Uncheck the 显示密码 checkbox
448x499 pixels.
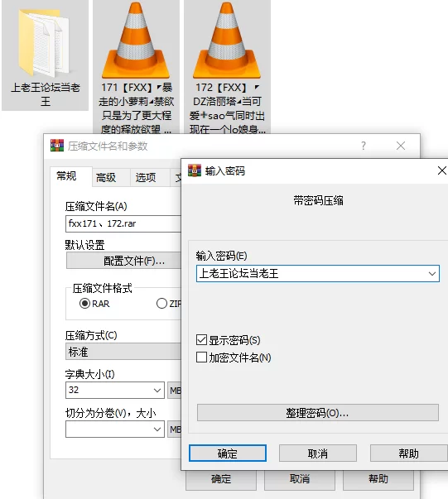[x=201, y=340]
